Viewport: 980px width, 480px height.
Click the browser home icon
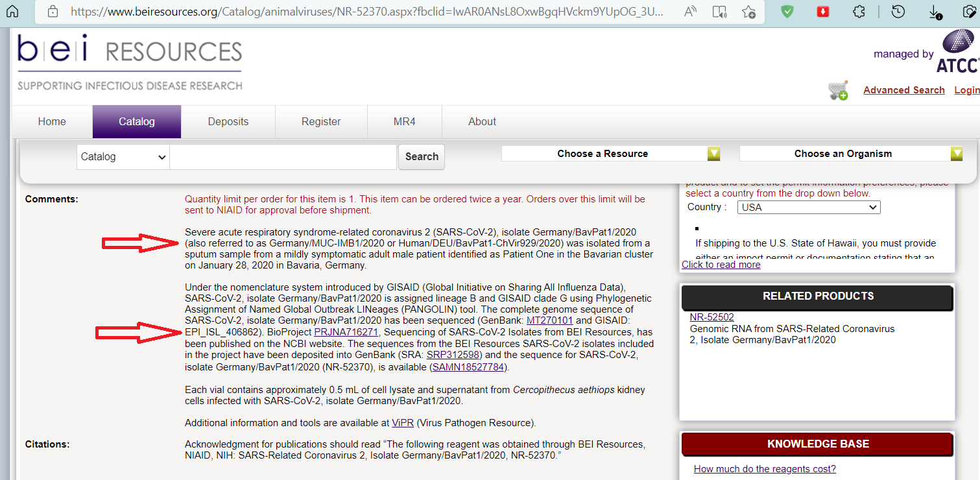[12, 11]
